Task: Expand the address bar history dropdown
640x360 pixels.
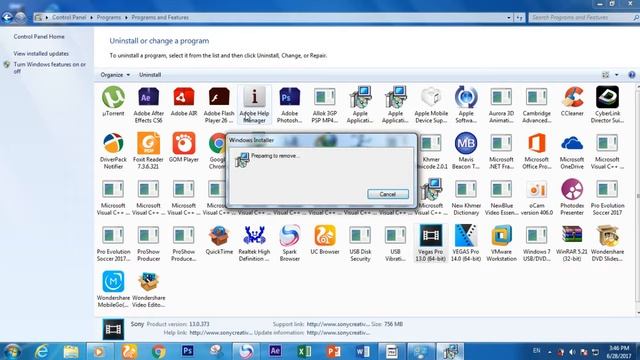Action: (509, 18)
